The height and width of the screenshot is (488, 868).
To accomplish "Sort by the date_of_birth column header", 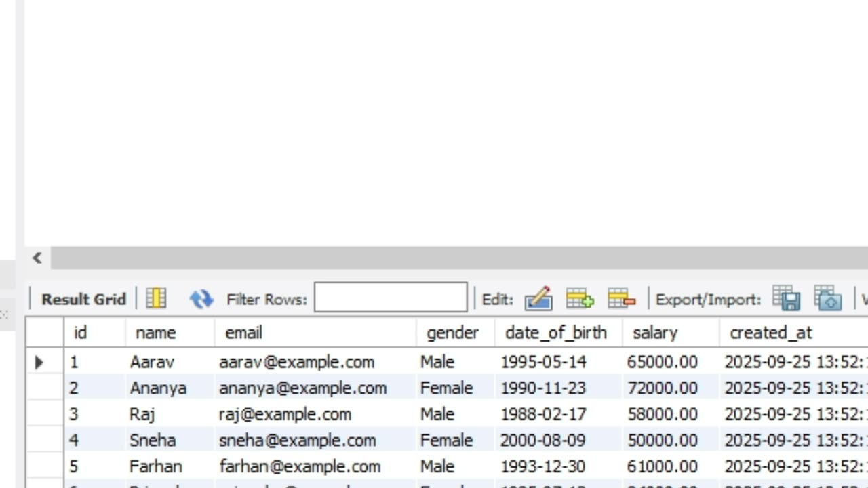I will pos(559,333).
